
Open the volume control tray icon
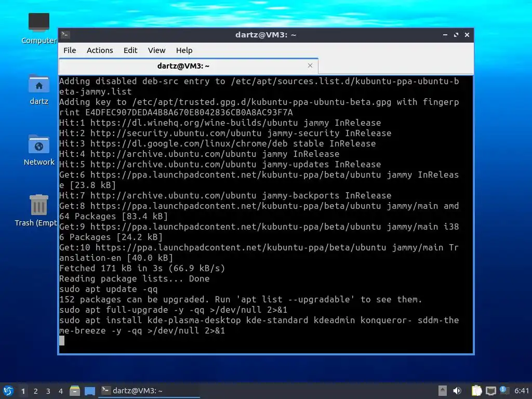[x=457, y=391]
